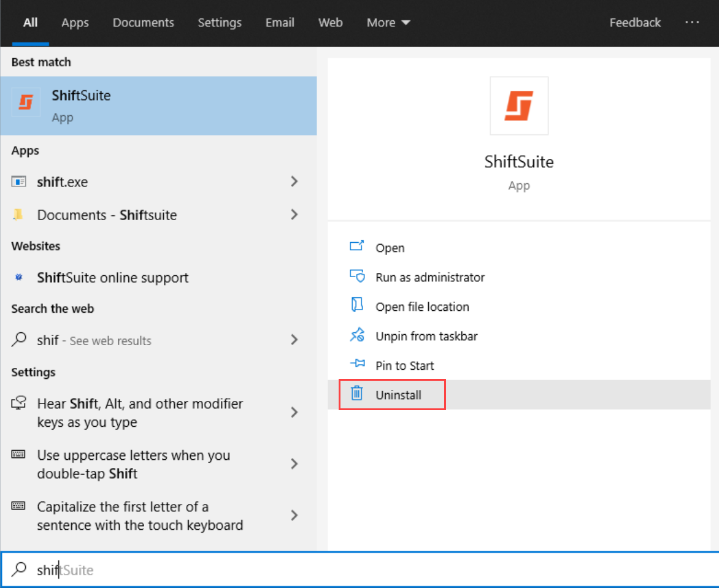The width and height of the screenshot is (719, 588).
Task: Expand the Capitalize first letter setting arrow
Action: pos(294,516)
